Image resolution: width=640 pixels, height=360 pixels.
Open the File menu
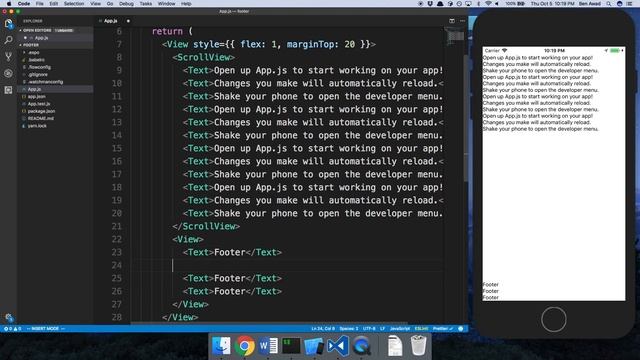coord(40,4)
